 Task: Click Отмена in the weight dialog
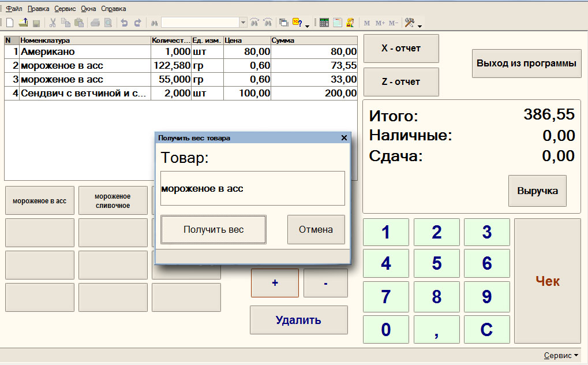(316, 229)
